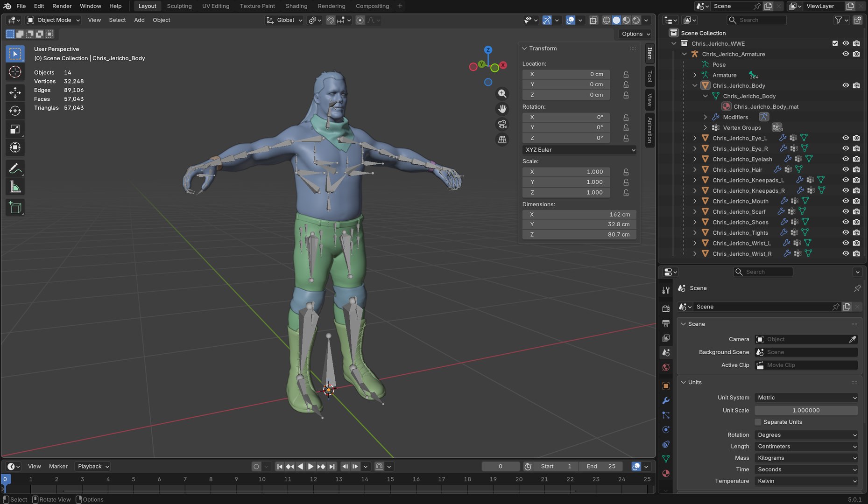The height and width of the screenshot is (504, 868).
Task: Hide Chris_Jericho_Hair in viewport
Action: point(846,169)
